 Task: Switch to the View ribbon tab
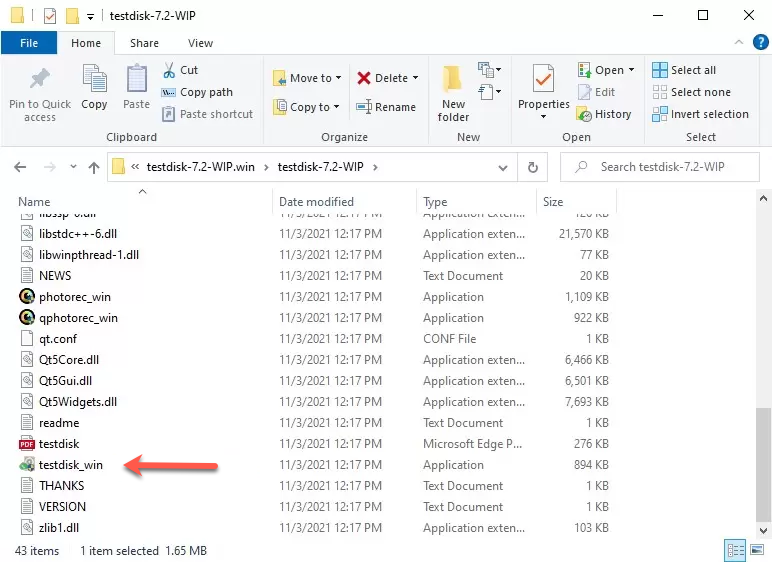click(x=200, y=43)
